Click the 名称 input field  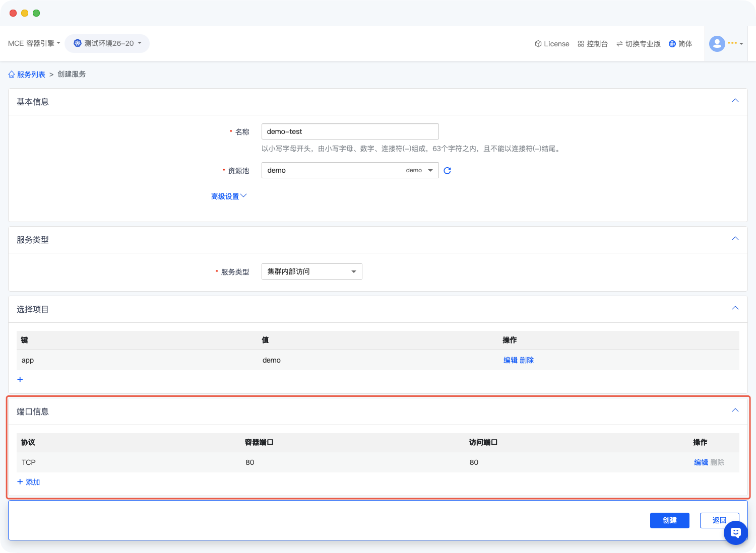click(350, 131)
